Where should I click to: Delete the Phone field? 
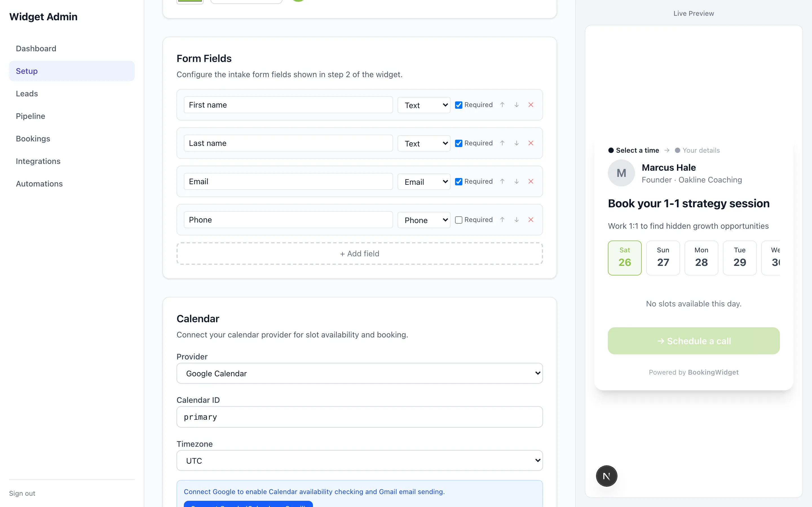tap(531, 220)
